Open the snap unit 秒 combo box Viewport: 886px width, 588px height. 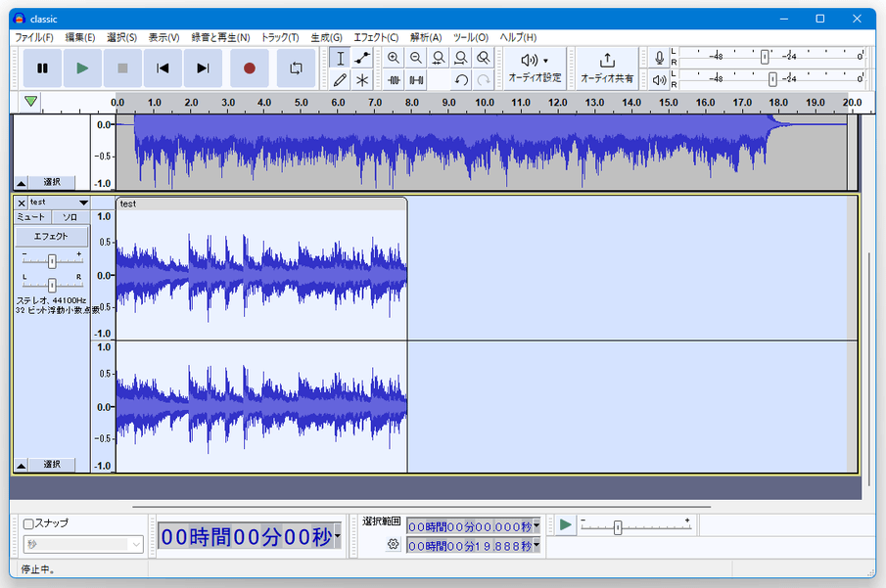point(83,545)
